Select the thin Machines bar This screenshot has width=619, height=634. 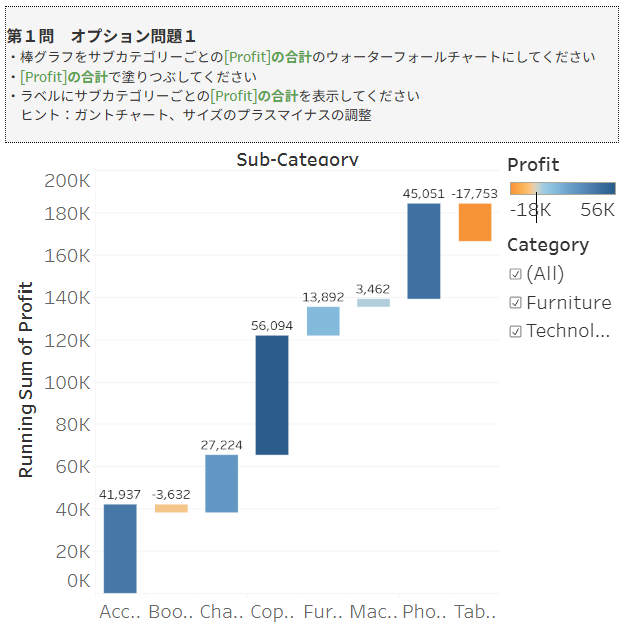click(374, 302)
